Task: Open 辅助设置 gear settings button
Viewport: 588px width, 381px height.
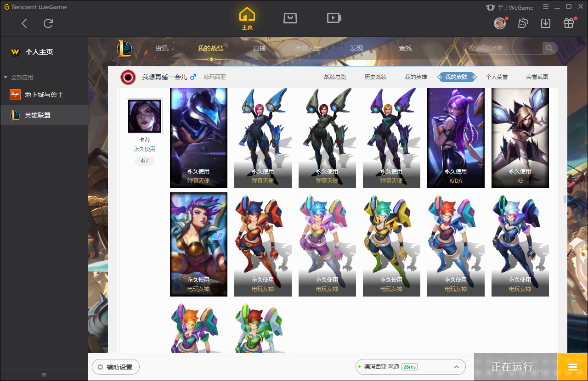Action: point(115,367)
